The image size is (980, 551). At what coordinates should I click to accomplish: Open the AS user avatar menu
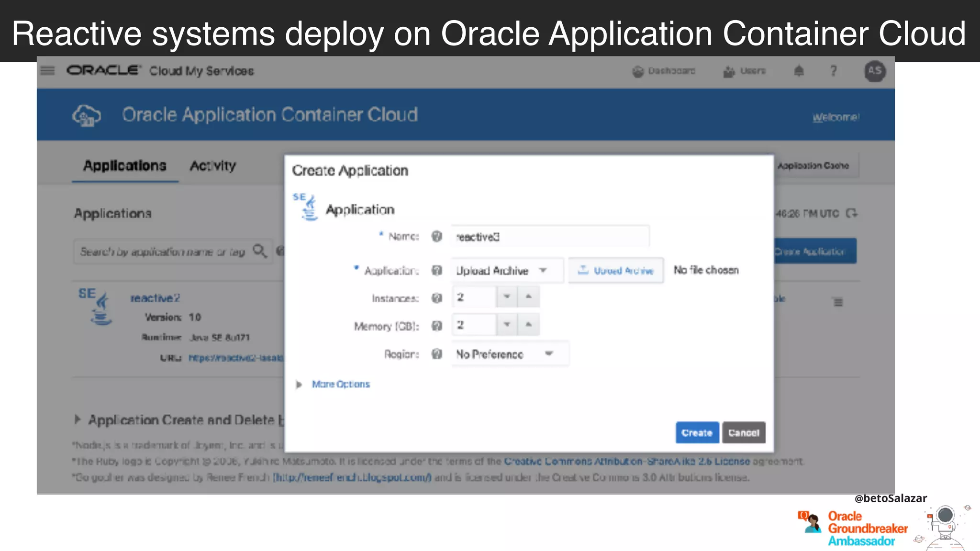click(x=875, y=71)
